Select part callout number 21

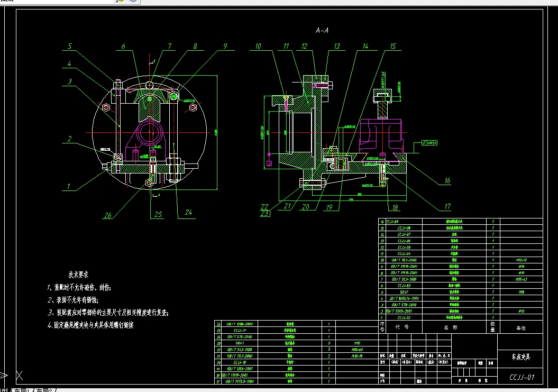pos(287,206)
